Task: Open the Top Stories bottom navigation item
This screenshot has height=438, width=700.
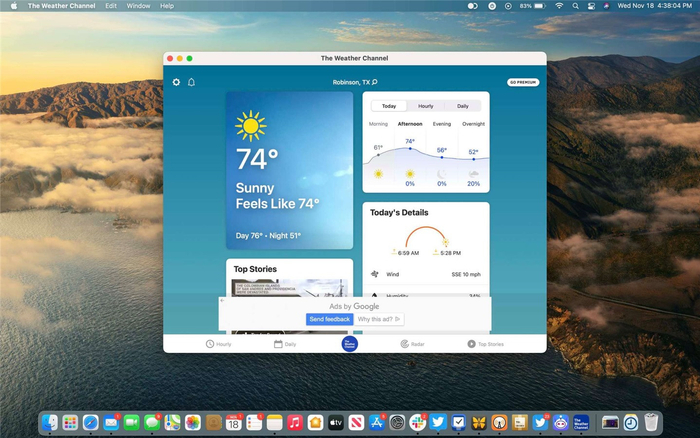Action: (x=485, y=344)
